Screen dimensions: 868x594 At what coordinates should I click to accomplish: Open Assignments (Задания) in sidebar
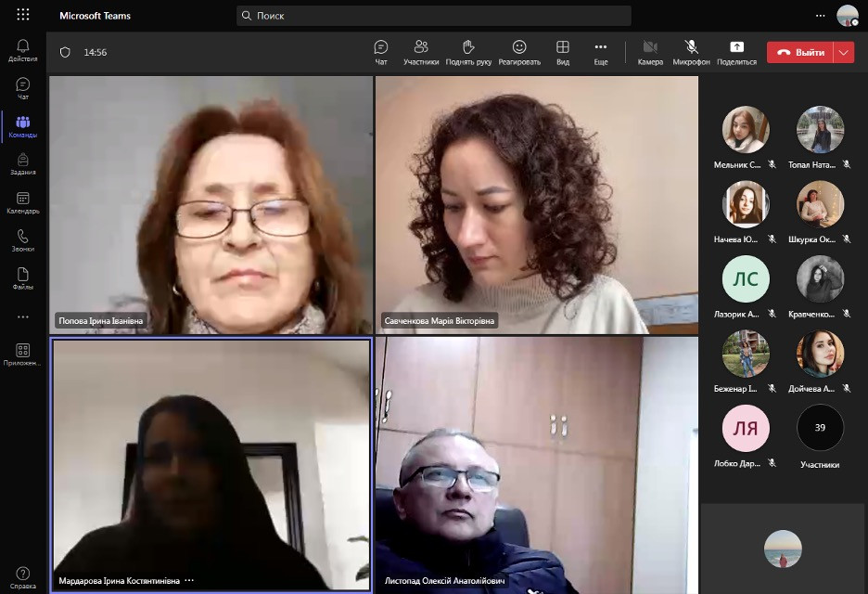tap(22, 164)
